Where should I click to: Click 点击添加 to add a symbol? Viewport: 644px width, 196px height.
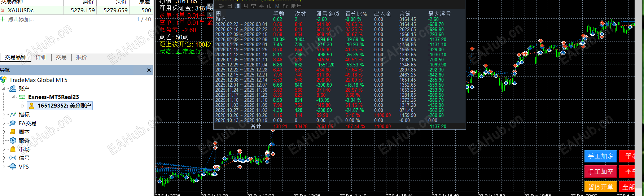(21, 19)
